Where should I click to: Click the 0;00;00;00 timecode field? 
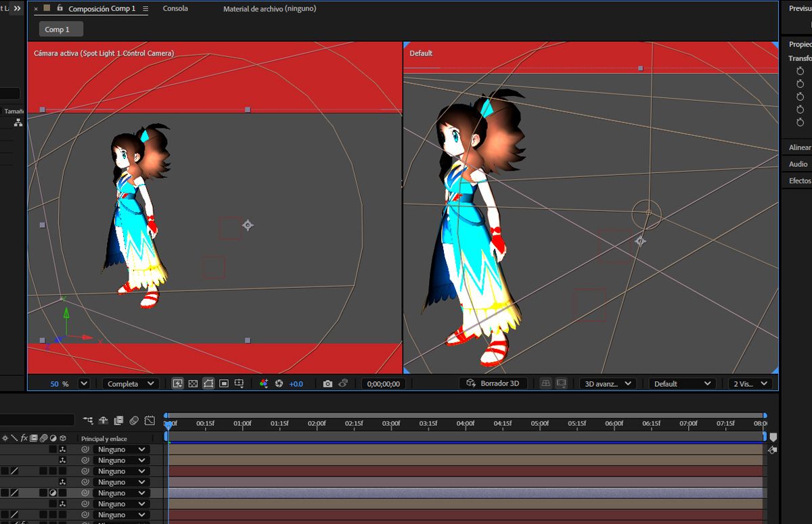[x=383, y=384]
